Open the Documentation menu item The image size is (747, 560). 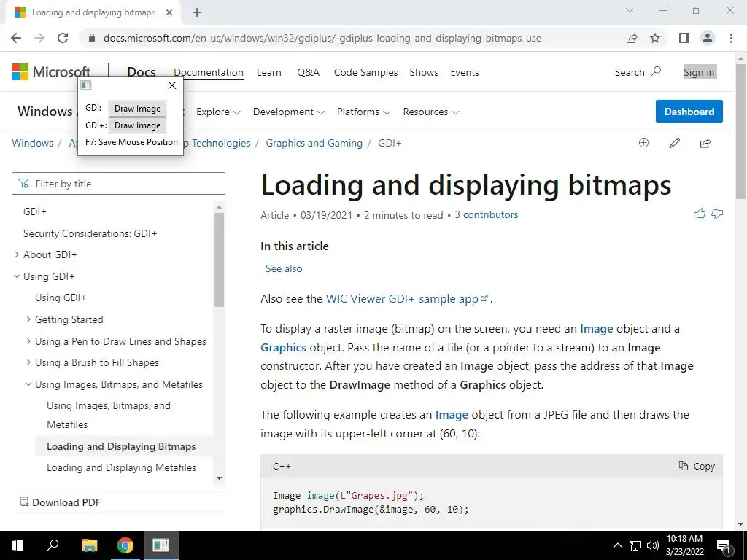pos(209,72)
